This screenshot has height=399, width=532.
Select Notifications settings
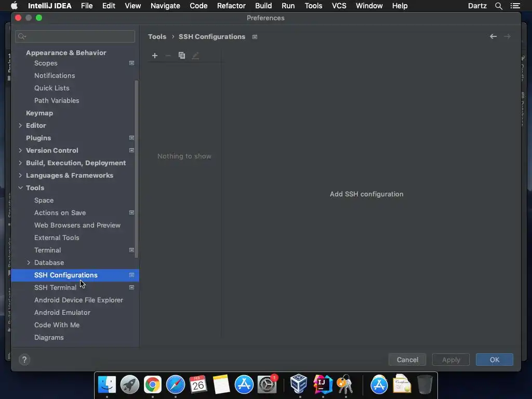(55, 76)
